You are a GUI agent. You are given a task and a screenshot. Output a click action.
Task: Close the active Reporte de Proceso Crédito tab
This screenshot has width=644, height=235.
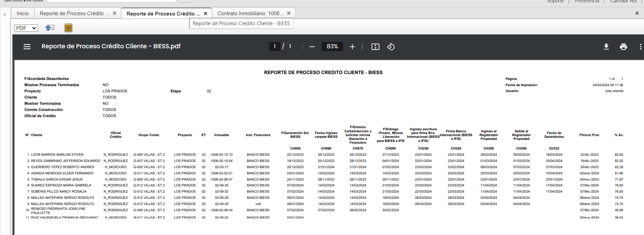[x=205, y=13]
